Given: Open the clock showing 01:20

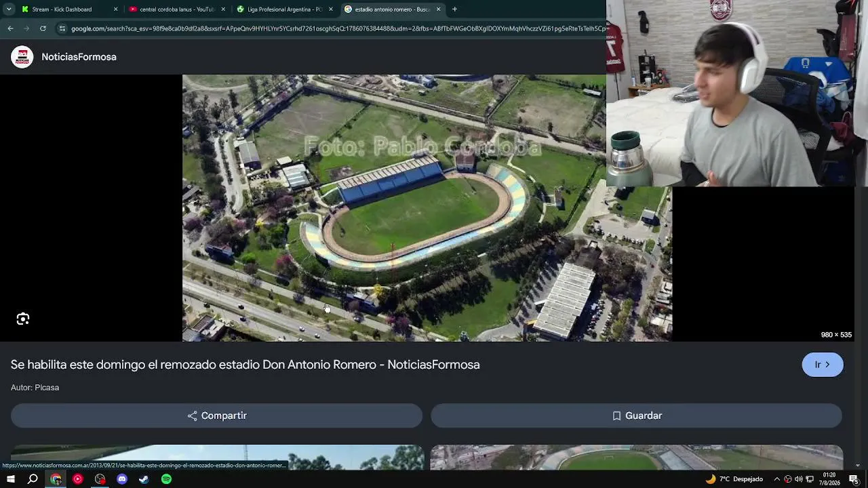Looking at the screenshot, I should pos(829,479).
